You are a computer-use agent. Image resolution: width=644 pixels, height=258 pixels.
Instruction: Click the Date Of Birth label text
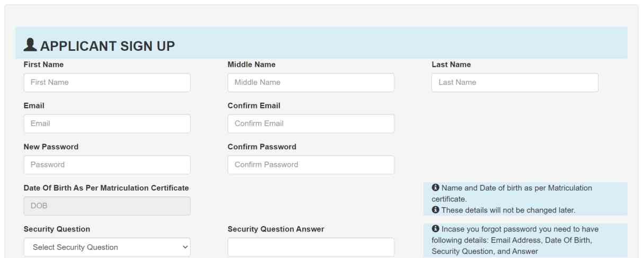click(x=106, y=188)
